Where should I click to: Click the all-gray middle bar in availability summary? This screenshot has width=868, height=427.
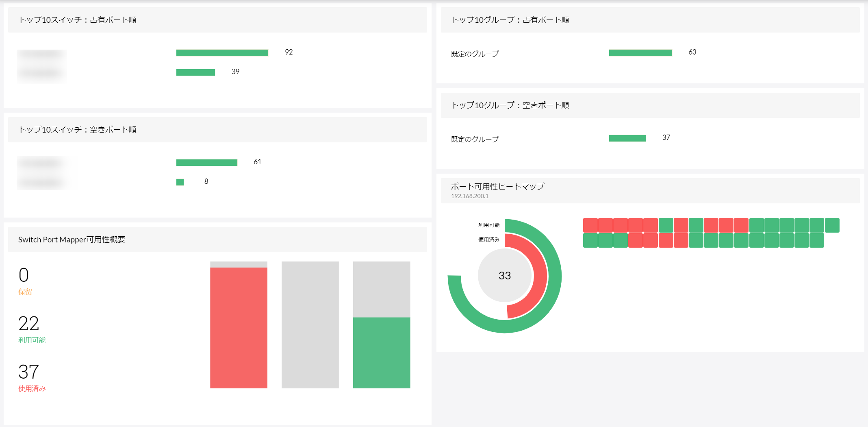click(310, 325)
